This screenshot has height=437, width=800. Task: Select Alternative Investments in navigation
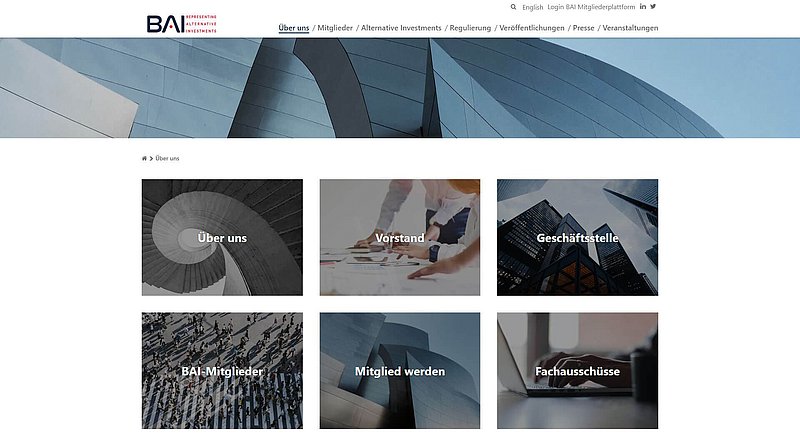[x=401, y=28]
